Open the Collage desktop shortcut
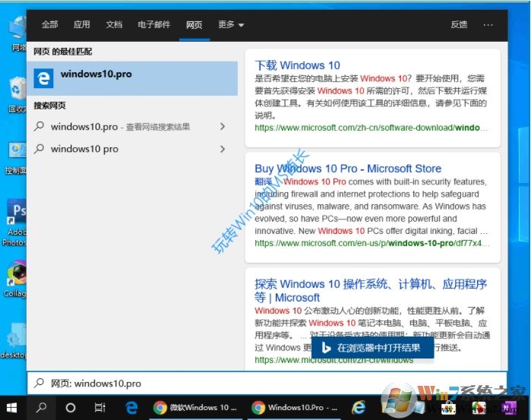The width and height of the screenshot is (531, 420). (16, 279)
